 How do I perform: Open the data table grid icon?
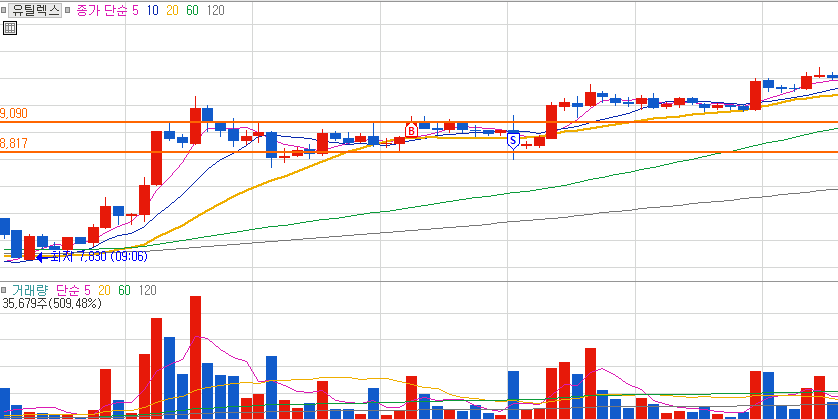[10, 28]
